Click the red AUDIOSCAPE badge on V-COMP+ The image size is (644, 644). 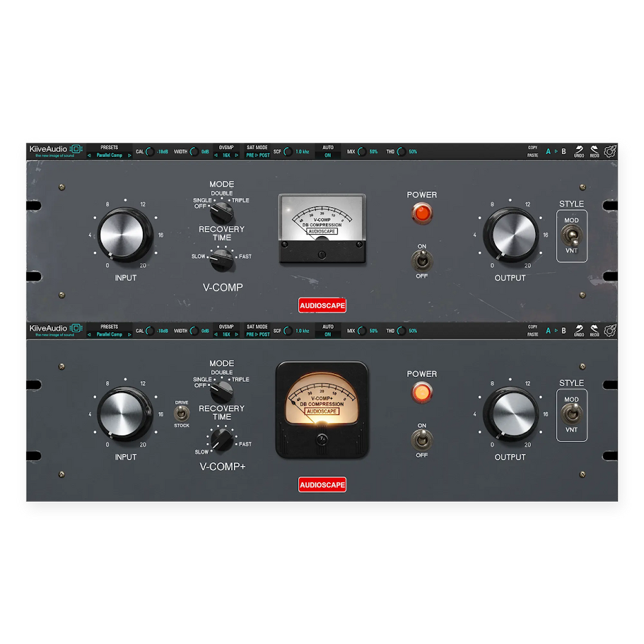[x=322, y=484]
